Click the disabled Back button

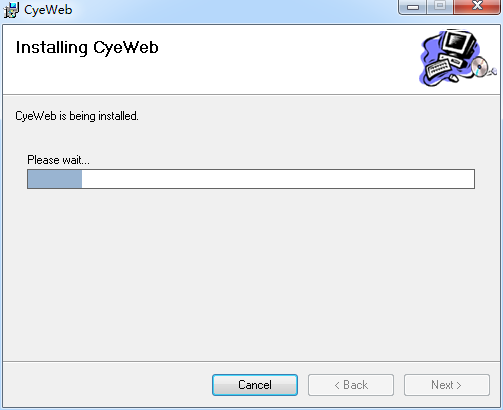click(x=351, y=385)
